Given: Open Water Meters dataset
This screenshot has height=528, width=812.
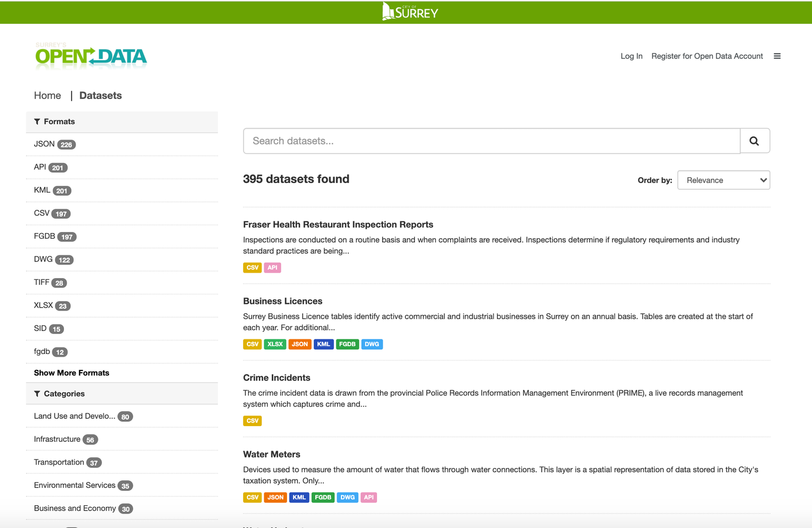Looking at the screenshot, I should coord(271,455).
